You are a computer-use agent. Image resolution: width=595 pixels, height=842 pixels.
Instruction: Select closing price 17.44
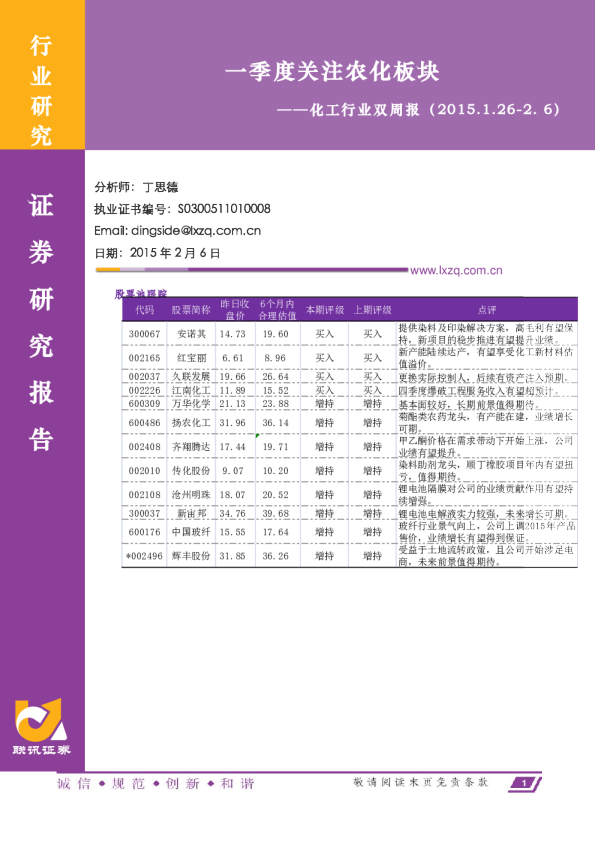coord(233,447)
